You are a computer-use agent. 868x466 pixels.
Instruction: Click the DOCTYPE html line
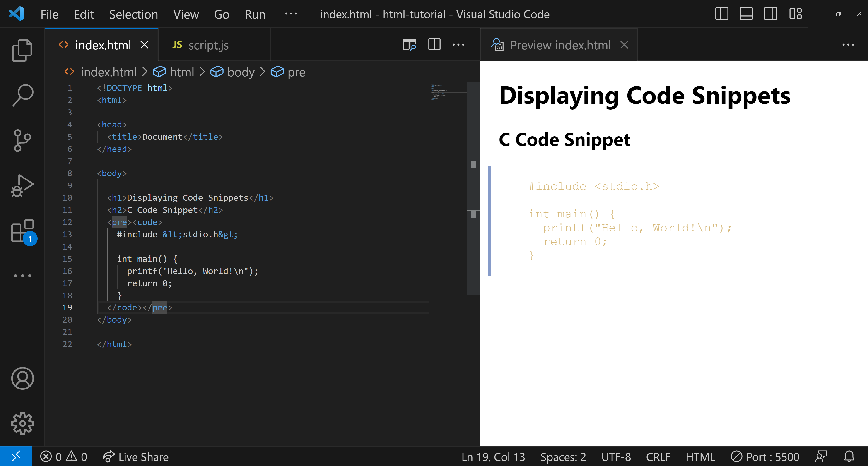pyautogui.click(x=135, y=88)
